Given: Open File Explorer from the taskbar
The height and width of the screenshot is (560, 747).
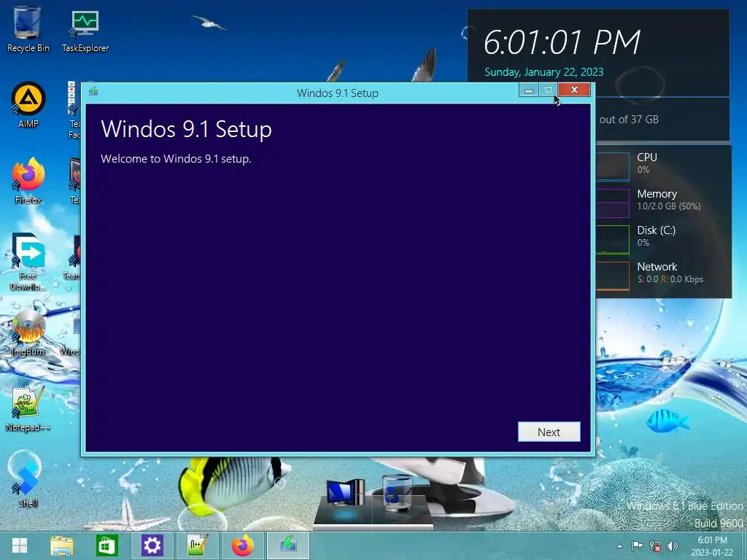Looking at the screenshot, I should click(x=62, y=545).
